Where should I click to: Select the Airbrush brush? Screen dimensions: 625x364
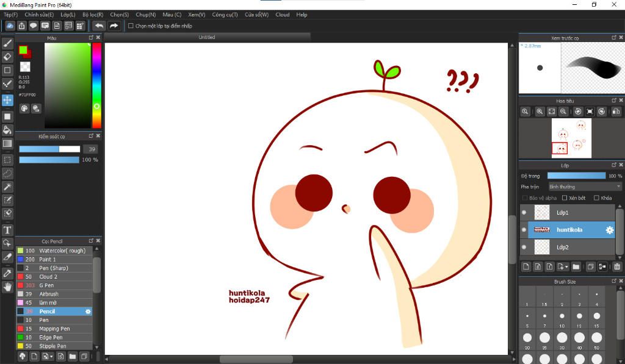(x=54, y=294)
